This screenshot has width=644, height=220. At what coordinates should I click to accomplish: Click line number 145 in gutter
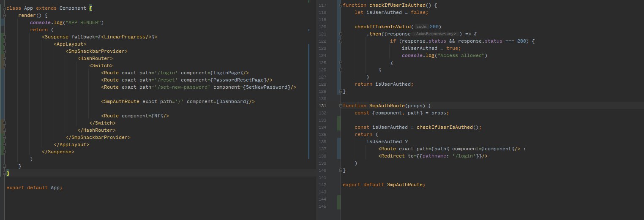(322, 206)
